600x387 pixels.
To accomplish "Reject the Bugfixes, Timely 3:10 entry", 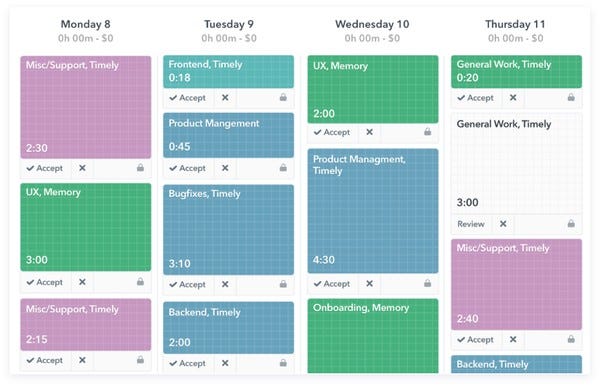I will [x=225, y=284].
